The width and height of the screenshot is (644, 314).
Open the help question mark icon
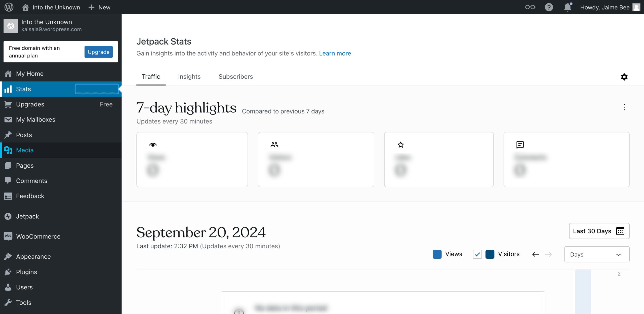549,7
